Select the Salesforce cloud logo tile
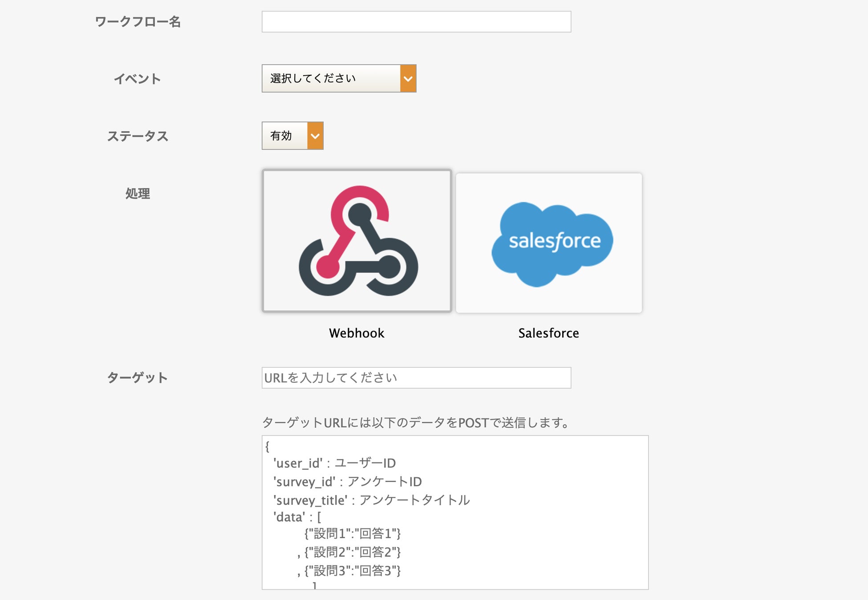Viewport: 868px width, 600px height. [549, 243]
